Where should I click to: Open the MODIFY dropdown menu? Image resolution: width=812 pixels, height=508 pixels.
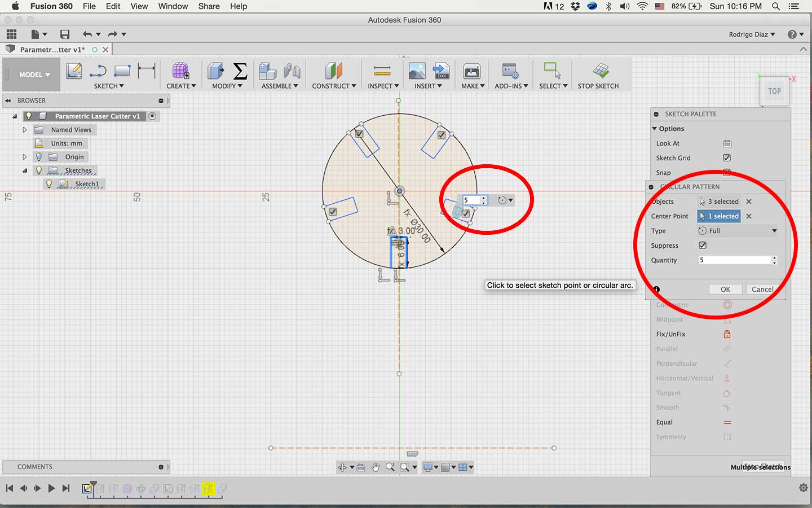[x=227, y=86]
